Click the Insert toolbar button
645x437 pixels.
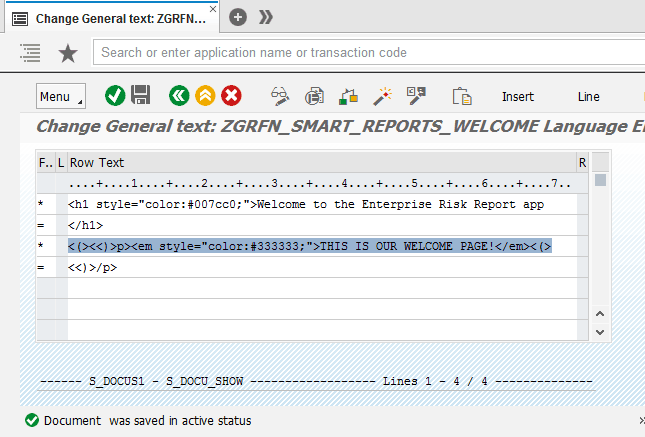[x=518, y=97]
